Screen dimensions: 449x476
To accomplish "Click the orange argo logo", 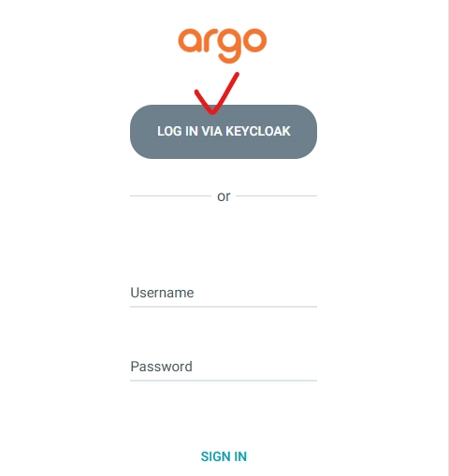I will click(x=223, y=46).
